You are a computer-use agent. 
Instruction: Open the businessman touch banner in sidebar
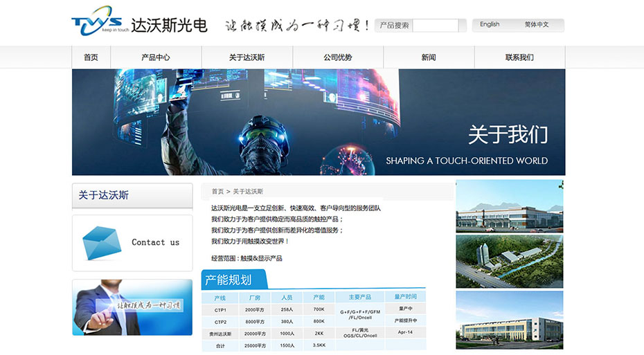click(x=132, y=307)
